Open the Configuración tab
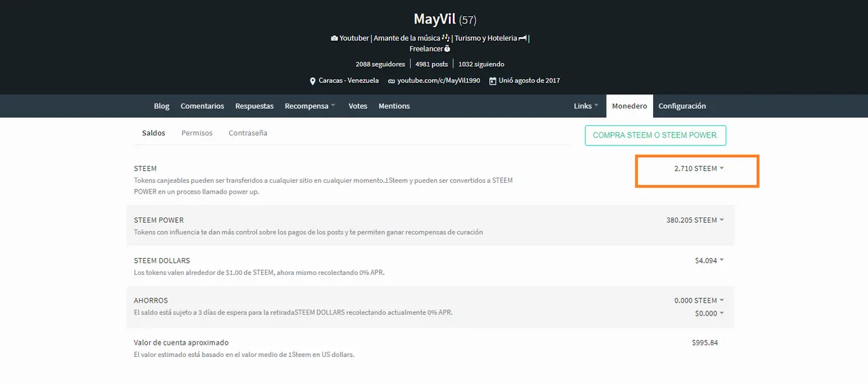Viewport: 868px width, 384px height. tap(682, 106)
